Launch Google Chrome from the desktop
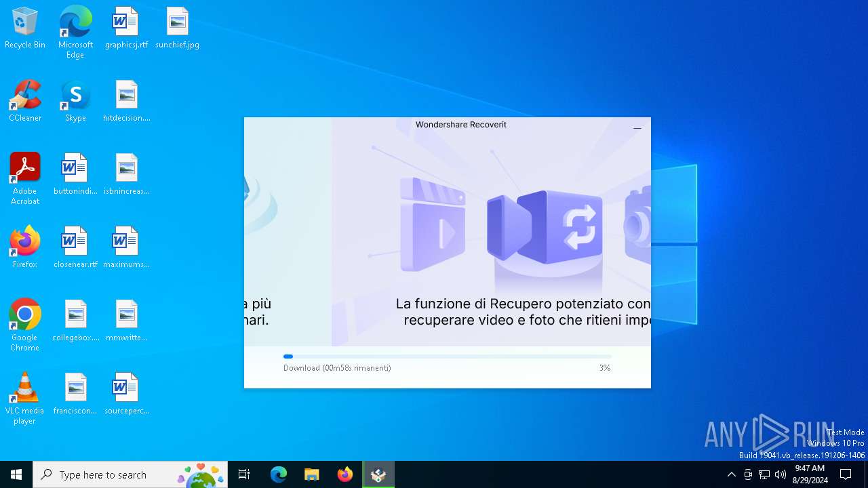 point(25,325)
